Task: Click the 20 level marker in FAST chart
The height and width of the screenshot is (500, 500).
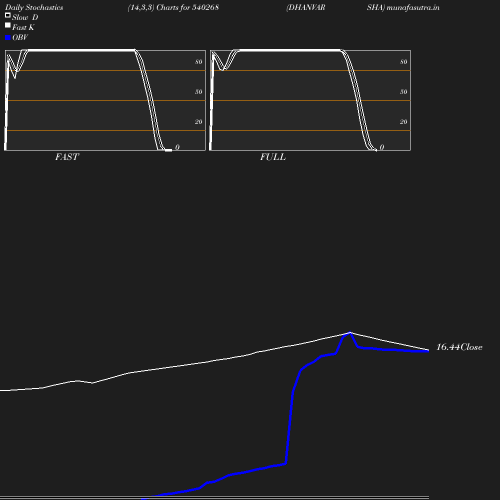Action: [x=198, y=122]
